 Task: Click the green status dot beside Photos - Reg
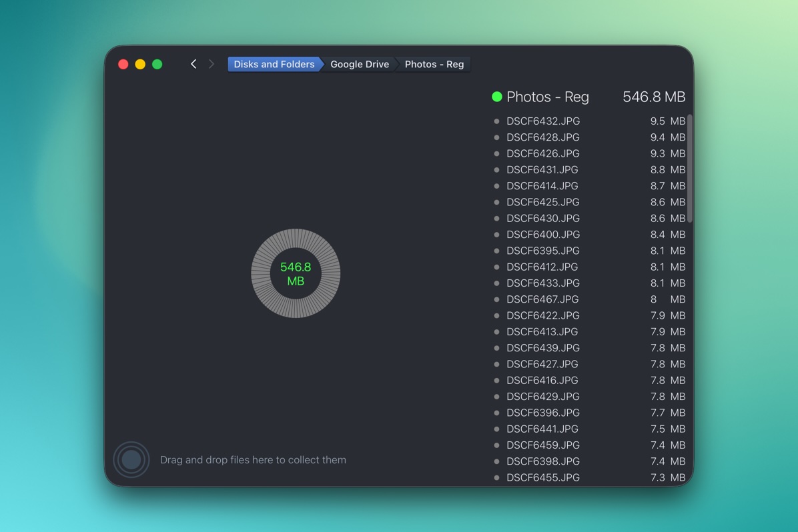(496, 97)
